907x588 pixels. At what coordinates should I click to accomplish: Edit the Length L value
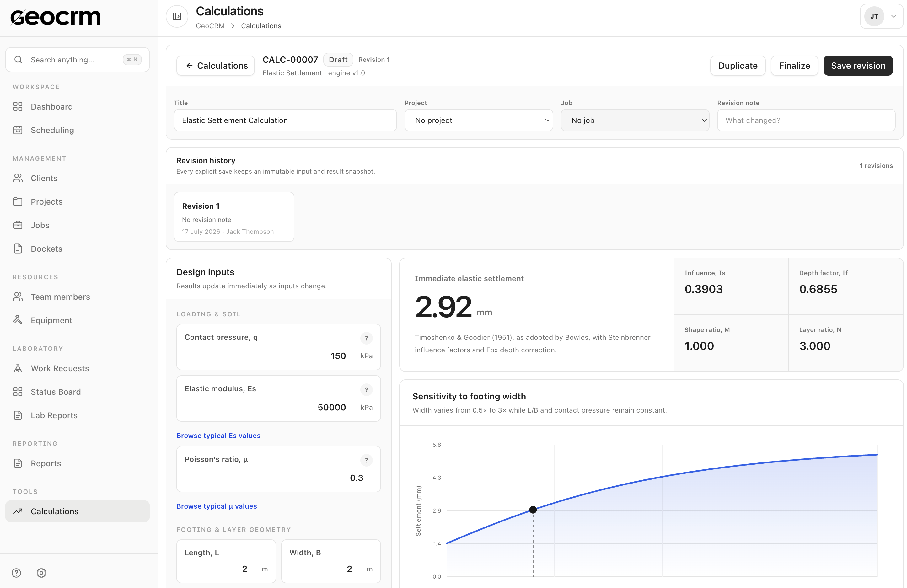tap(245, 569)
